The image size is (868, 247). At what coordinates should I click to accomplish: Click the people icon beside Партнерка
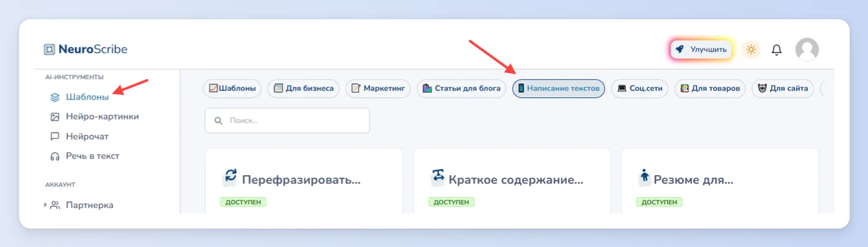(55, 205)
